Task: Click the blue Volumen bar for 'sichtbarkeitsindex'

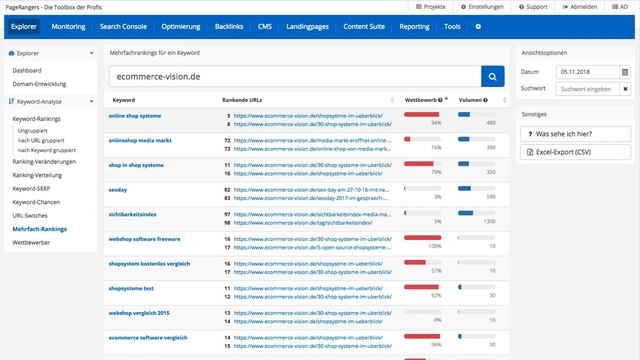Action: coord(465,213)
